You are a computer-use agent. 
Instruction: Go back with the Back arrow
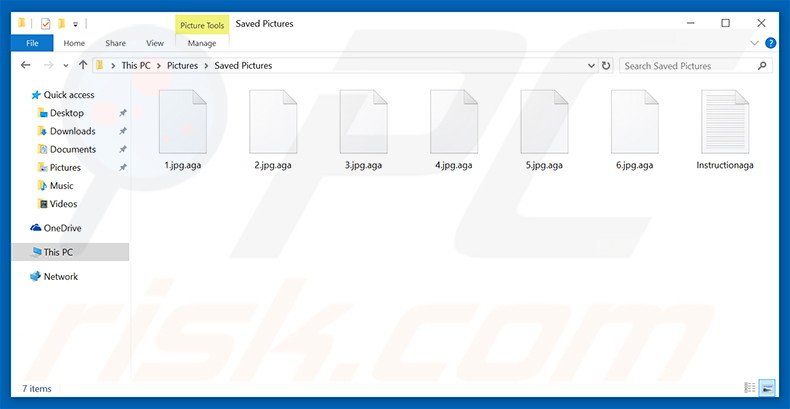pyautogui.click(x=25, y=65)
